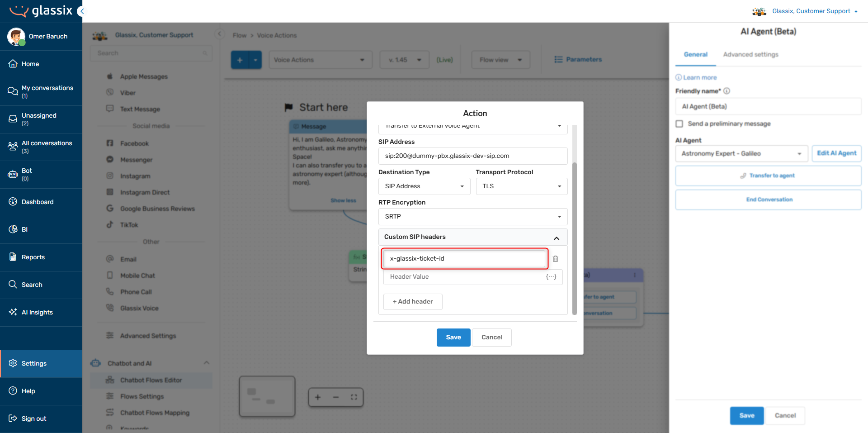This screenshot has height=433, width=868.
Task: Collapse the Chatbot and AI section
Action: 207,363
